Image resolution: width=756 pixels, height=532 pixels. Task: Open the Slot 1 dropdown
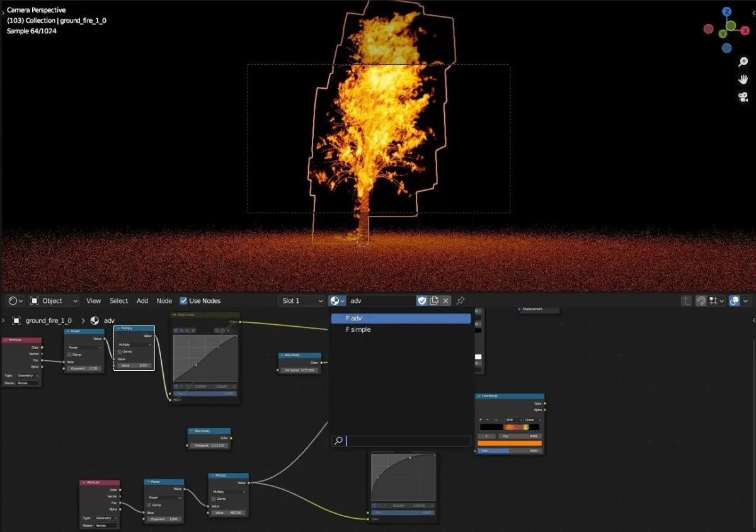[301, 301]
